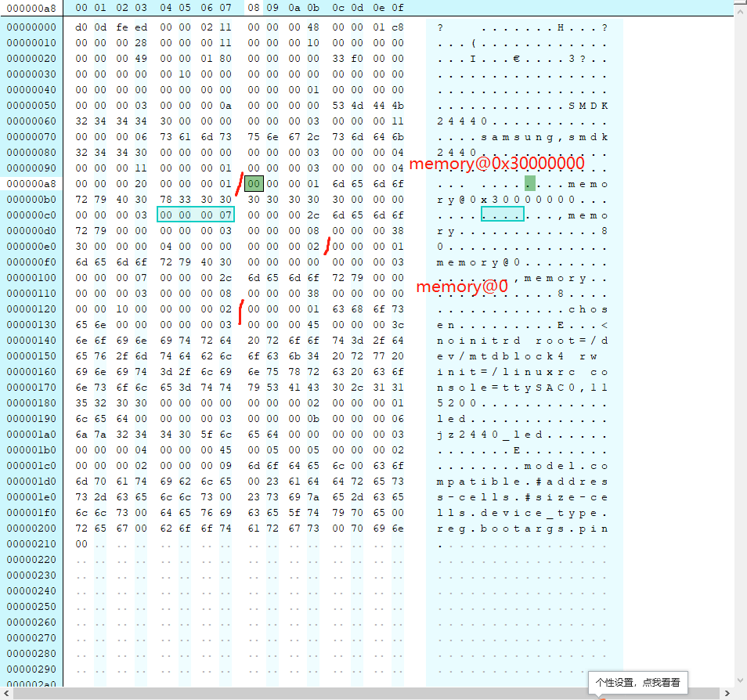The height and width of the screenshot is (700, 747).
Task: Click offset label 00000250
Action: (31, 607)
